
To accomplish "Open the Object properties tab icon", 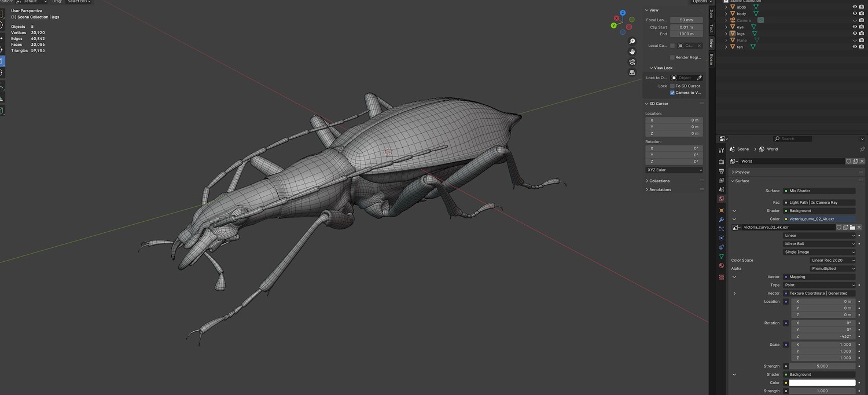I will point(721,210).
